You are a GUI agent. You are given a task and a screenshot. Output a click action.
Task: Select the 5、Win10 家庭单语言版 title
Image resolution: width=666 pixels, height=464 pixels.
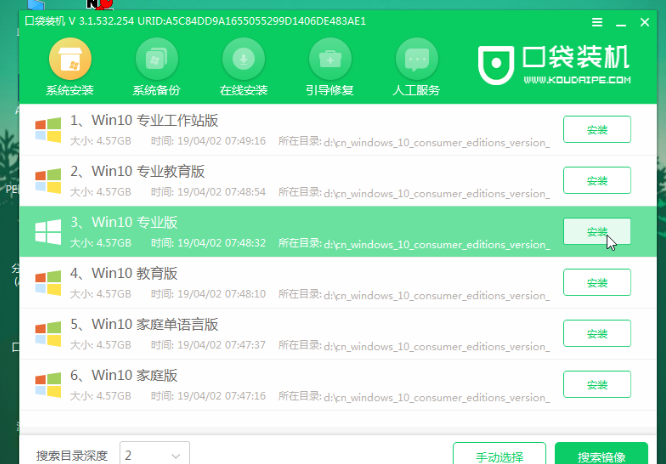click(x=144, y=325)
